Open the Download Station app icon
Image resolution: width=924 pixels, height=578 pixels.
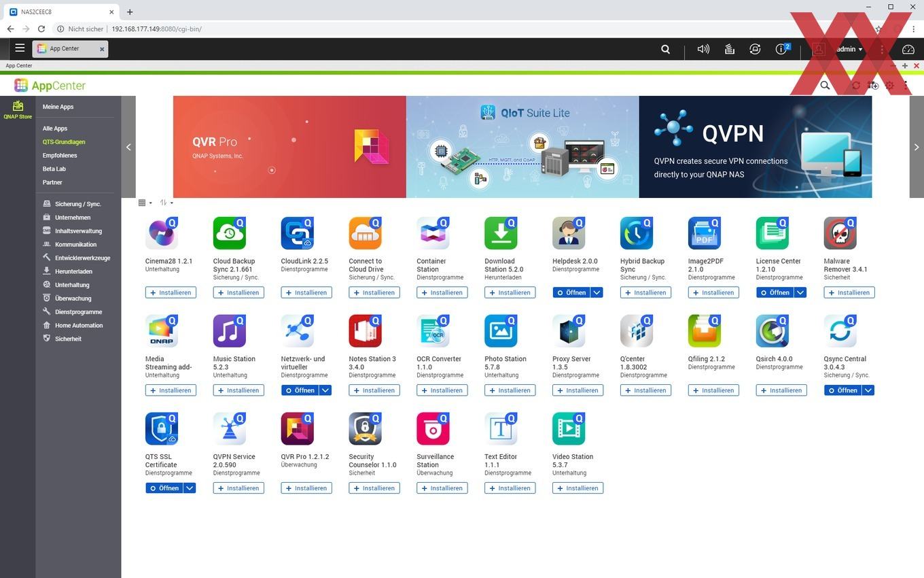(501, 233)
